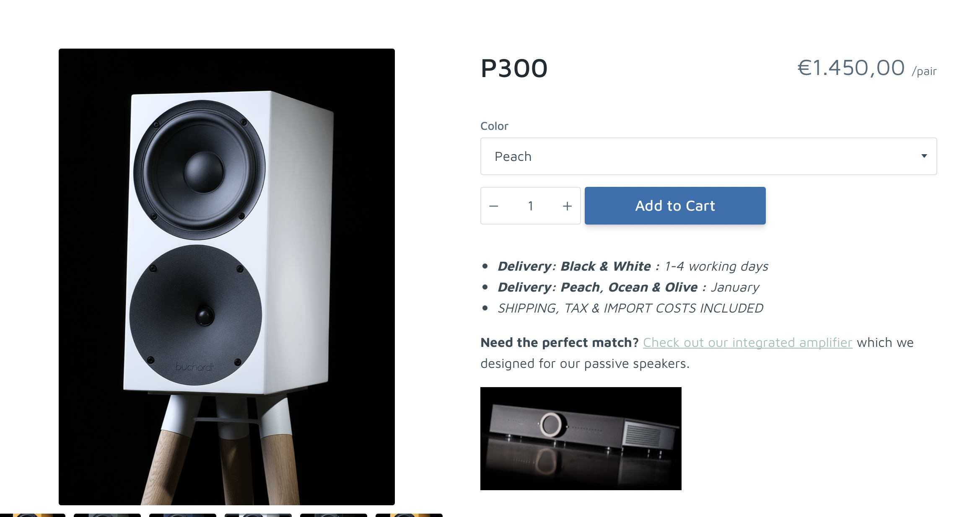Increase quantity with the plus button
This screenshot has height=517, width=980.
click(x=567, y=206)
